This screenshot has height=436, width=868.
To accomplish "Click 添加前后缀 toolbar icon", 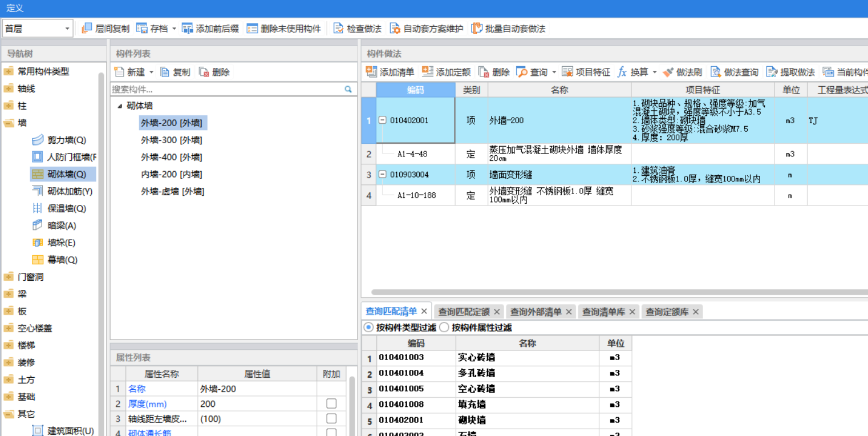I will (188, 28).
